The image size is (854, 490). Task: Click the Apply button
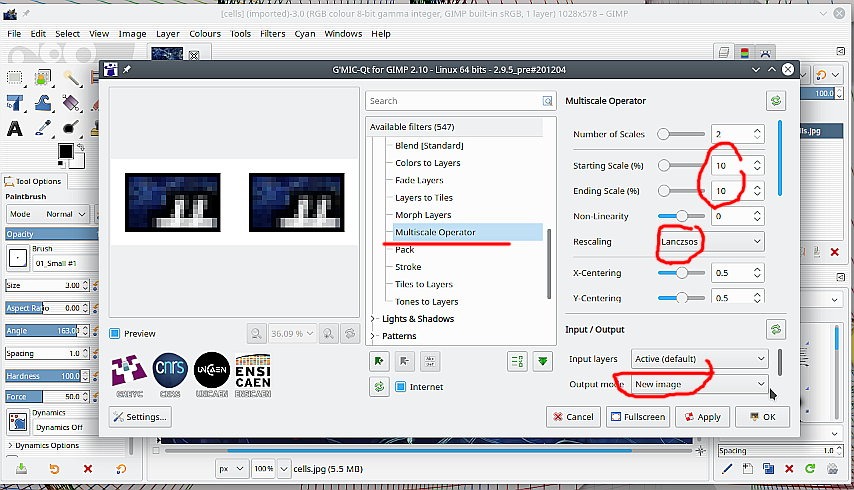pos(702,417)
